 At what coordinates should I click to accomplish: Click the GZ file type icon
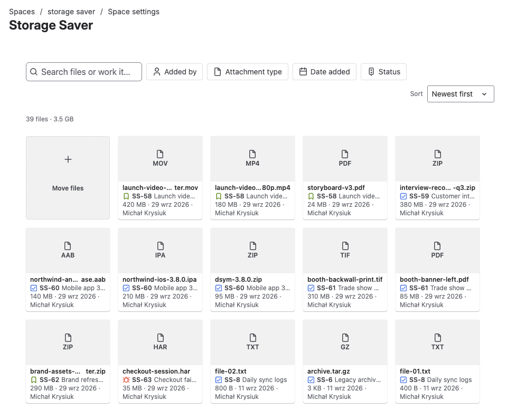point(345,338)
